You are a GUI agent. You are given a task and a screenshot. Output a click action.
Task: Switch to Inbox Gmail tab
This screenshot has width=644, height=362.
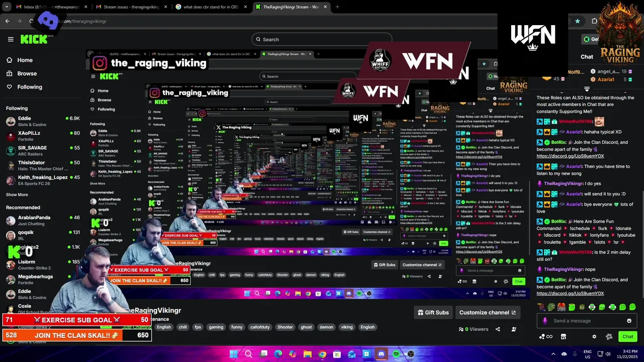click(50, 7)
